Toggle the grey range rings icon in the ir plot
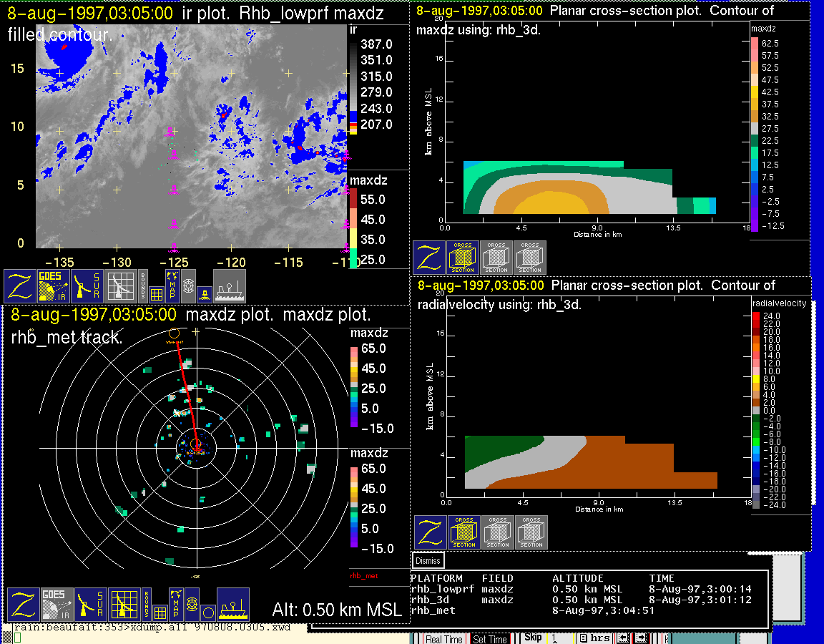Screen dimensions: 824x644 [188, 286]
